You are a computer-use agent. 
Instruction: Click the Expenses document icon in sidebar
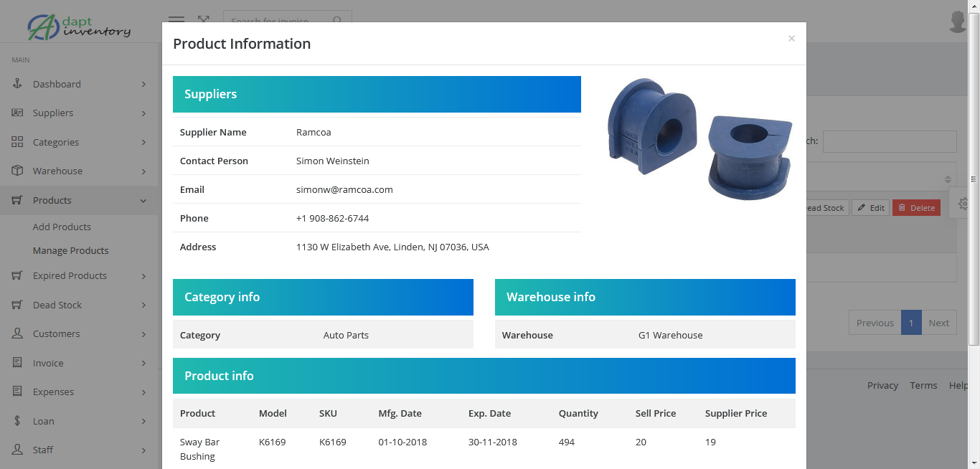tap(17, 392)
